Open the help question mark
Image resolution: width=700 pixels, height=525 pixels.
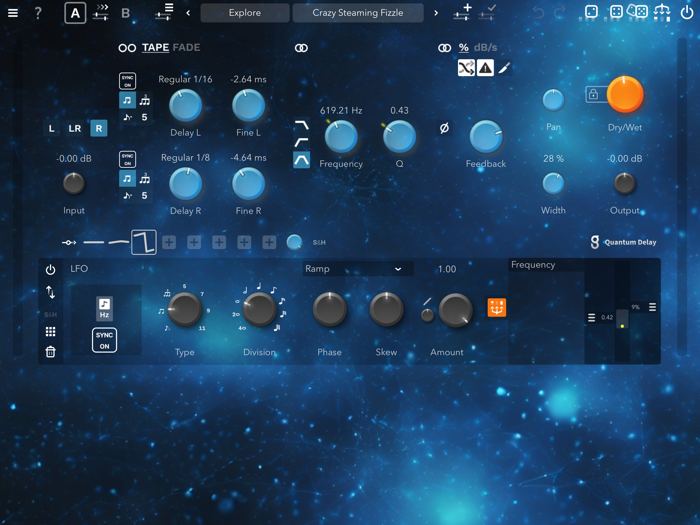38,13
